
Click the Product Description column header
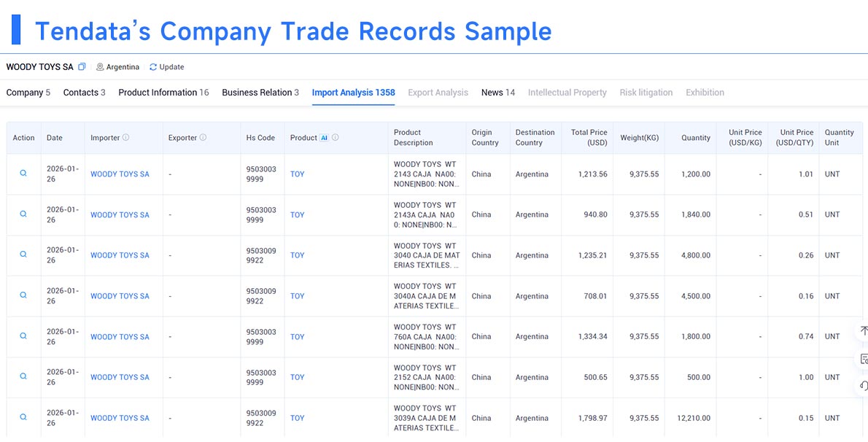click(x=413, y=137)
